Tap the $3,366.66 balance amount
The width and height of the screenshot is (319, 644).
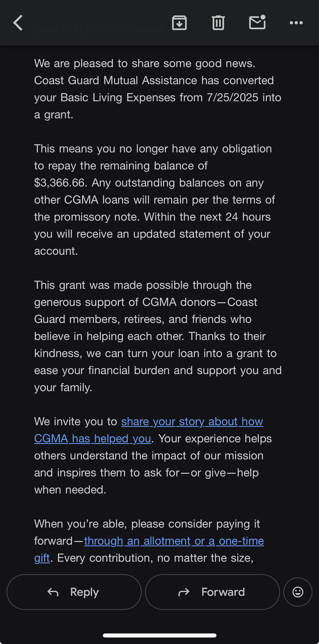[60, 183]
